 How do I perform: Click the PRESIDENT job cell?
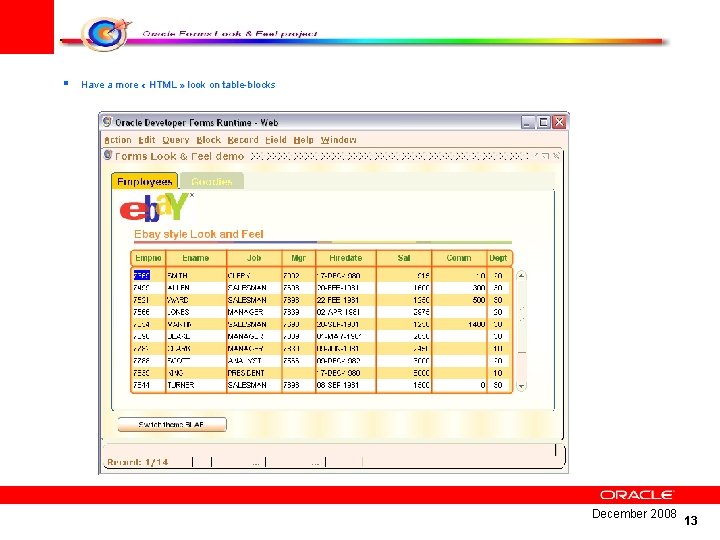point(254,373)
